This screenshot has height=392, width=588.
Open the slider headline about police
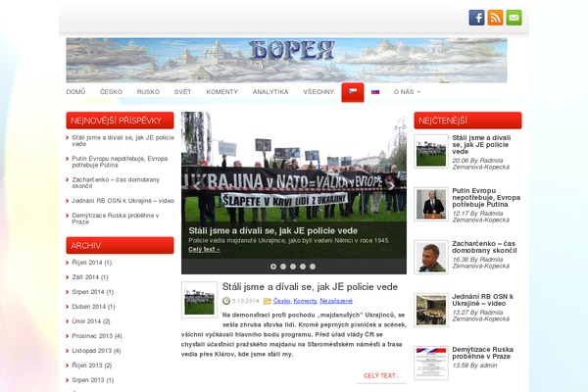273,230
